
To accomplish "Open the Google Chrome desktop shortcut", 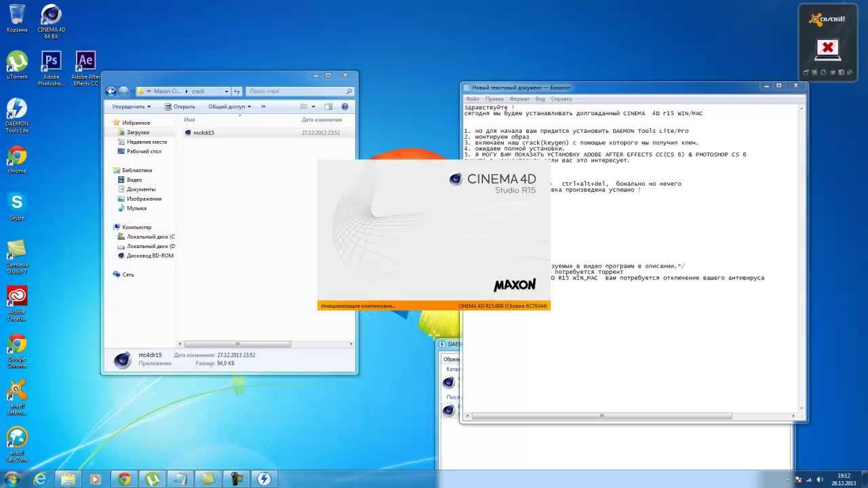I will pos(17,351).
